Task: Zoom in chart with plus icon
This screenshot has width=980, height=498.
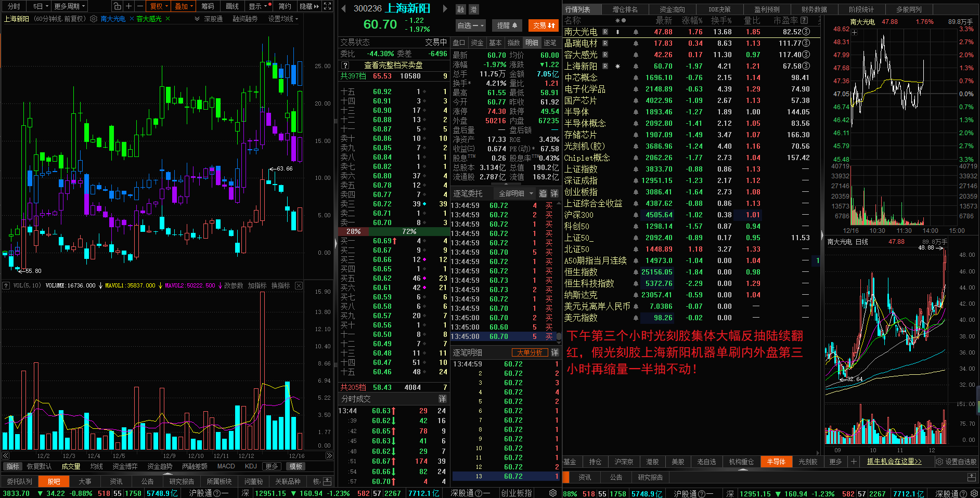Action: (x=128, y=6)
